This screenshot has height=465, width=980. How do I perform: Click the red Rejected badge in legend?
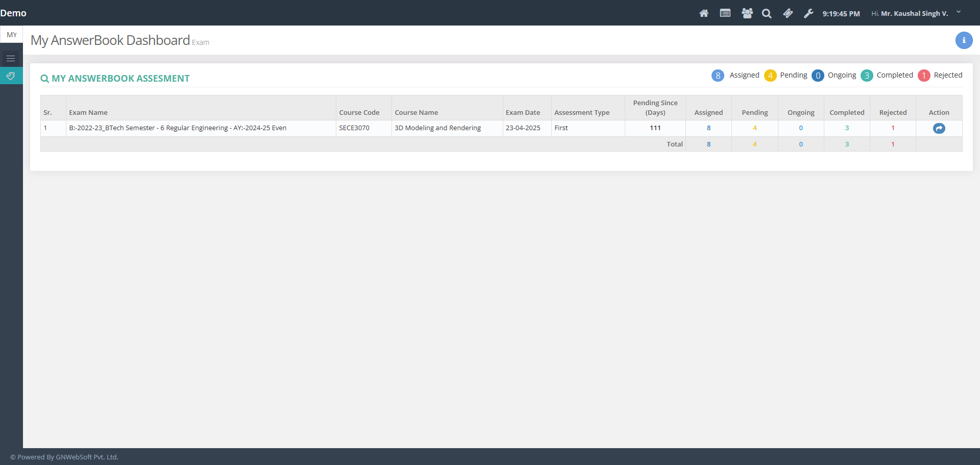tap(923, 76)
